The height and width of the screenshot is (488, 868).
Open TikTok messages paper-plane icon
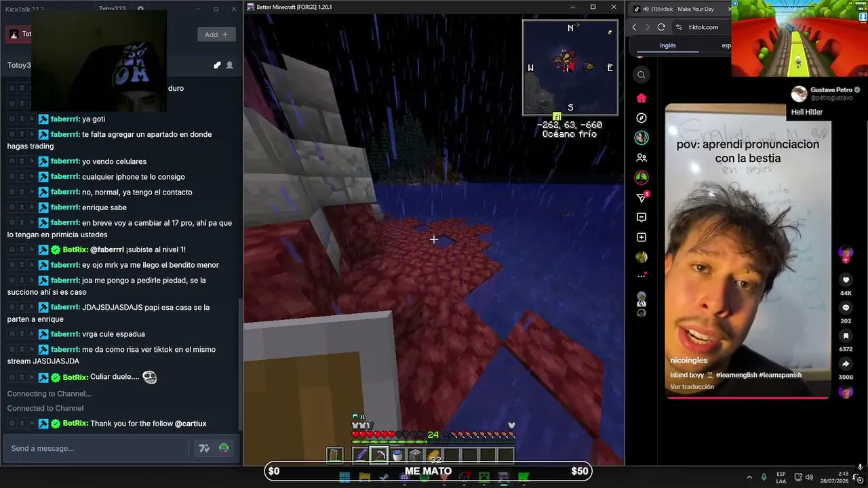point(642,197)
